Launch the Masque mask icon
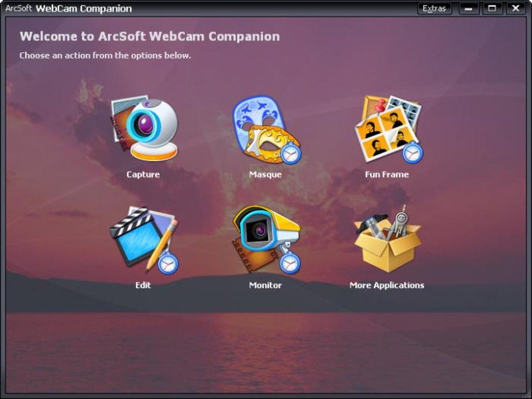This screenshot has height=399, width=532. (x=267, y=129)
